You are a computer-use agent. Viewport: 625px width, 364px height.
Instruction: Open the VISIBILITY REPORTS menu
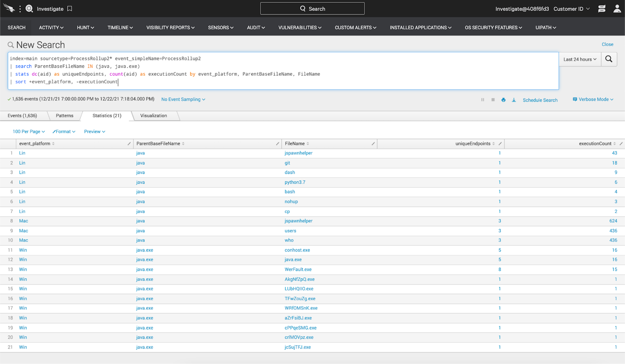[170, 27]
